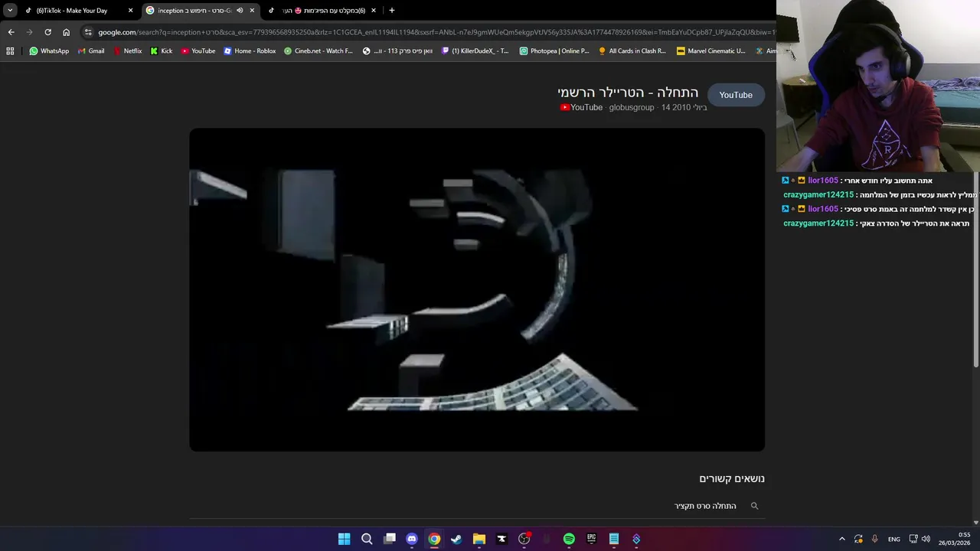This screenshot has height=551, width=980.
Task: Open the Photopea Online bookmark
Action: pos(554,51)
